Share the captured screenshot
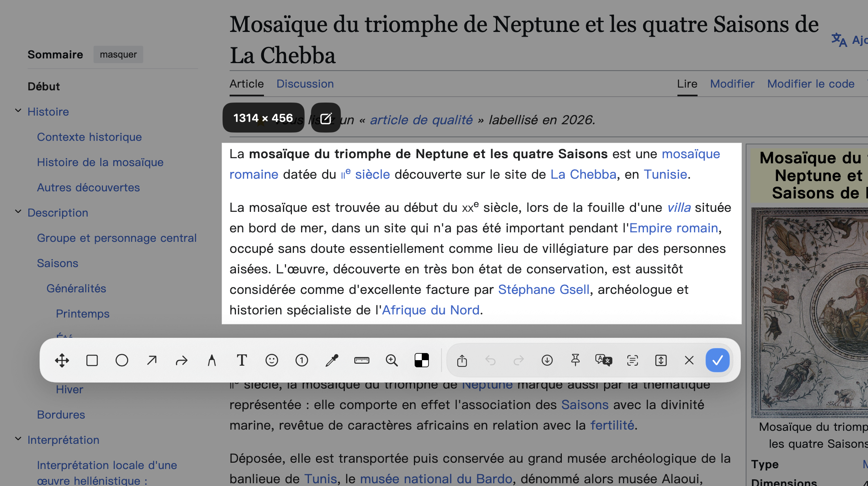Screen dimensions: 868x486 tap(462, 360)
